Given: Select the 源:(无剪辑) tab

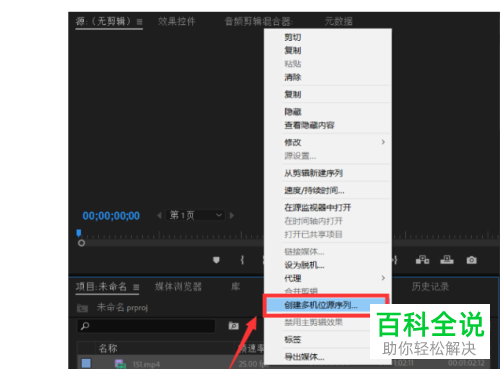Looking at the screenshot, I should (103, 22).
